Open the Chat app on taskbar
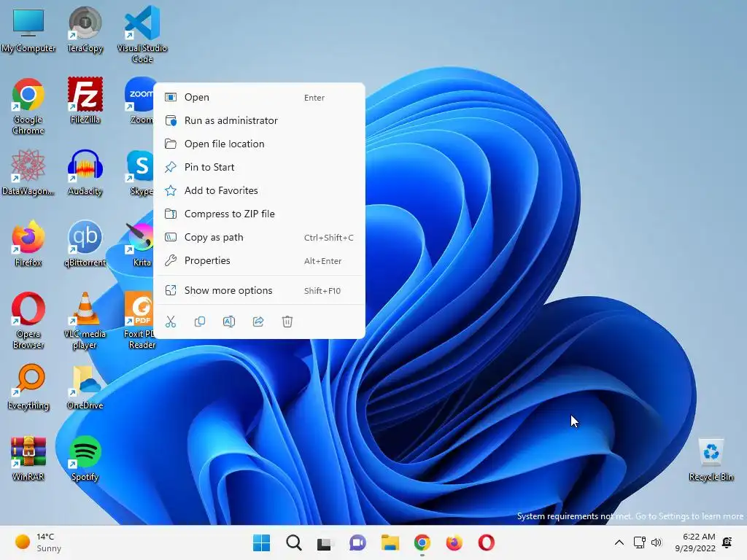Viewport: 747px width, 560px height. click(x=357, y=542)
